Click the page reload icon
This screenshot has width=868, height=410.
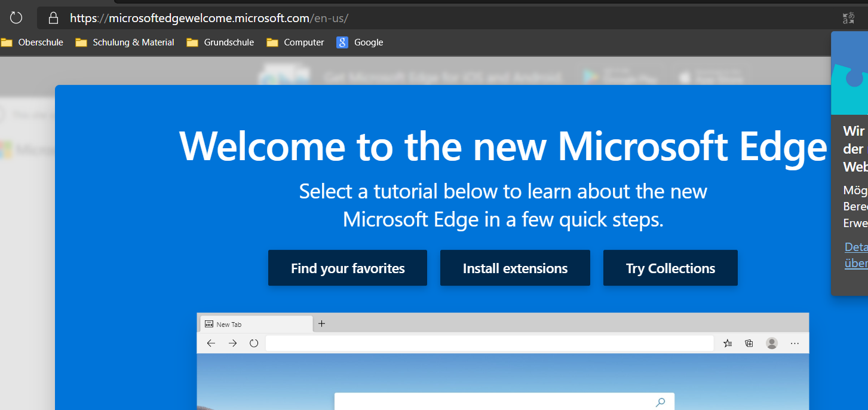(x=16, y=18)
